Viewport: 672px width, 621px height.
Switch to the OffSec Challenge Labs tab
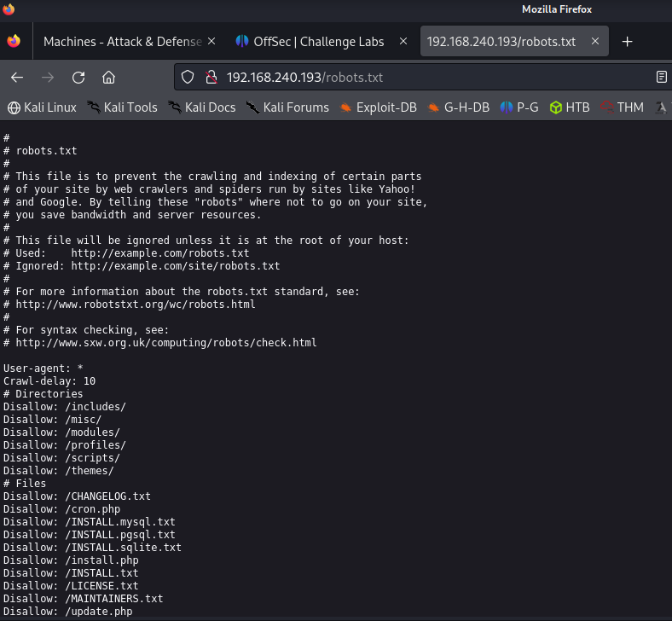click(317, 42)
